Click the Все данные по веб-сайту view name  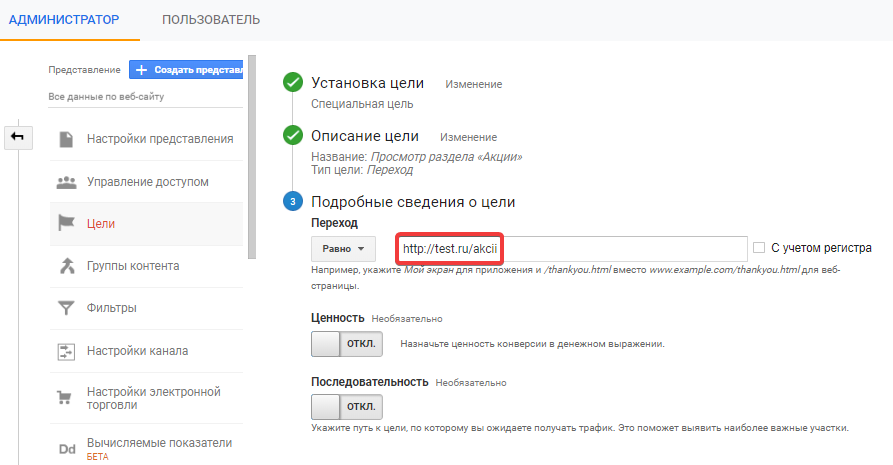pyautogui.click(x=106, y=97)
